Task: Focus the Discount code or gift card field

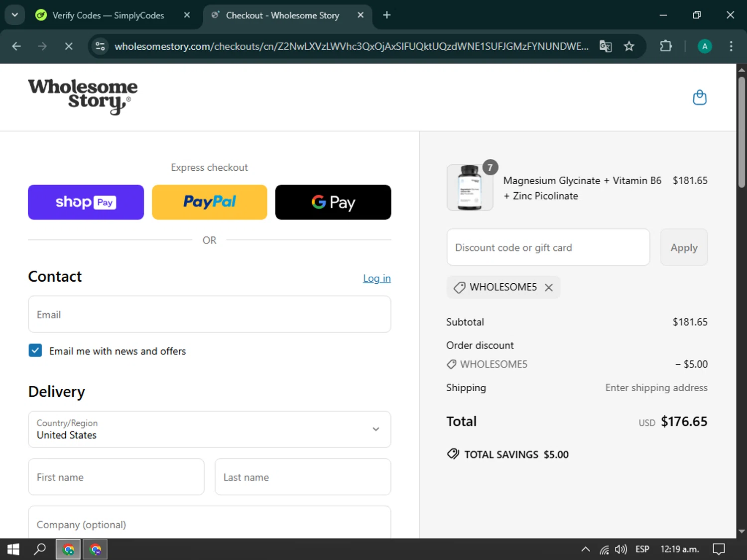Action: pyautogui.click(x=548, y=247)
